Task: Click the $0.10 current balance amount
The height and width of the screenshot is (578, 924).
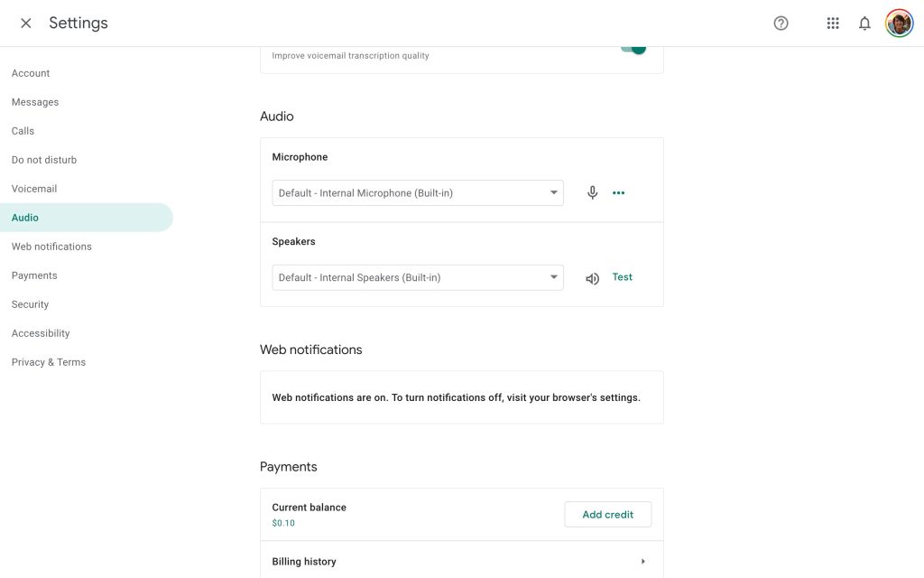Action: coord(283,523)
